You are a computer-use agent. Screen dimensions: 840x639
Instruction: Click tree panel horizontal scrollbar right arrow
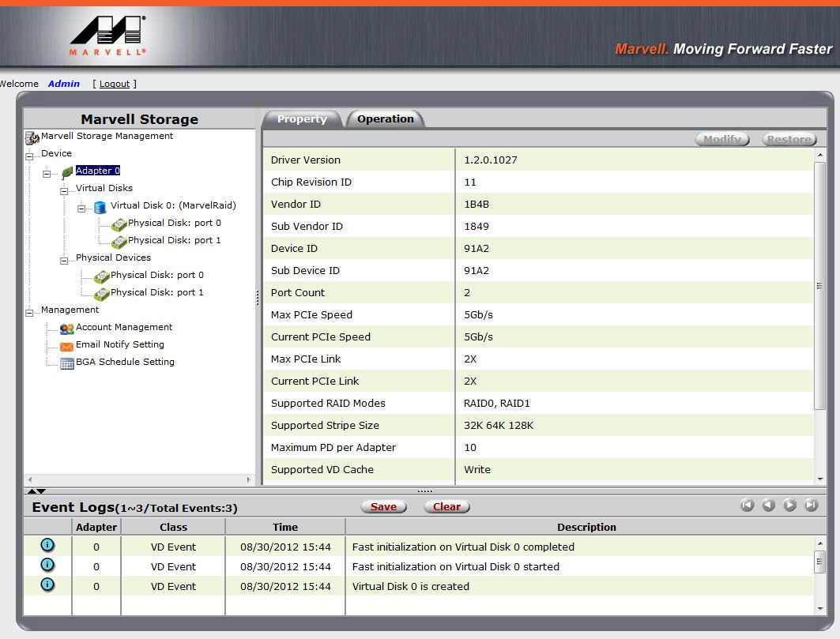click(249, 479)
